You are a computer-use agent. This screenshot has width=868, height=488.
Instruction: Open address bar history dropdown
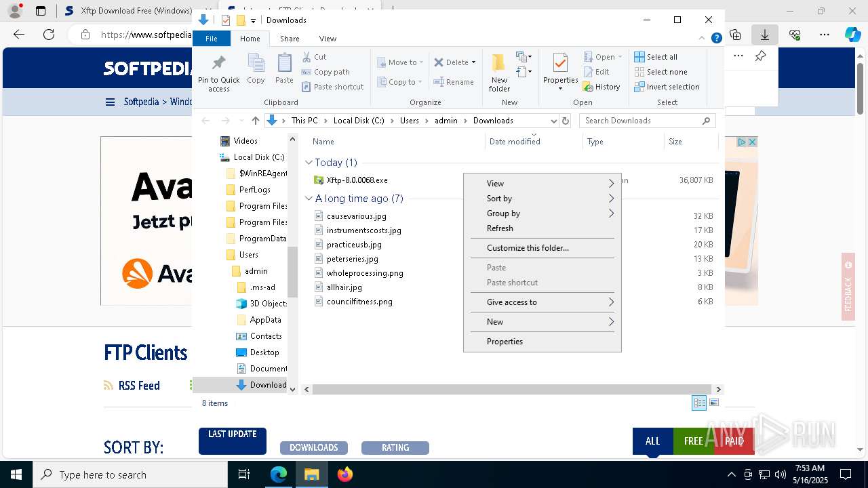pyautogui.click(x=553, y=121)
